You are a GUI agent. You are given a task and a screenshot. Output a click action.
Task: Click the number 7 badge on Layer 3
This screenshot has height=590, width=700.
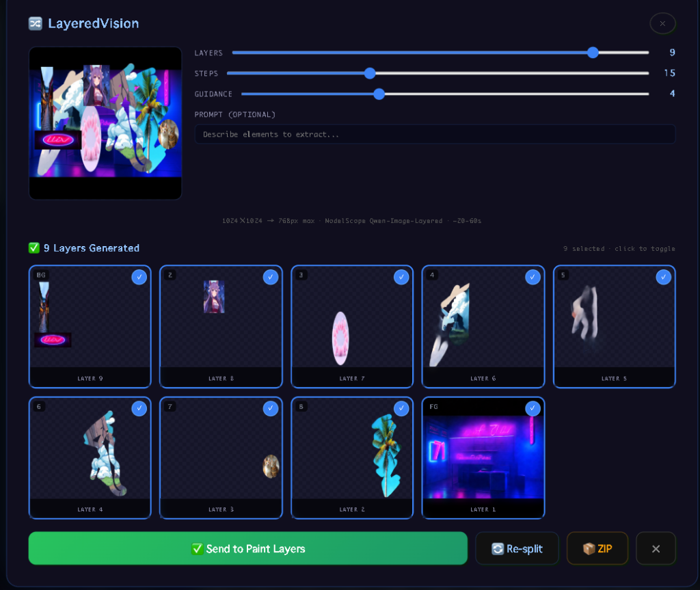point(170,406)
